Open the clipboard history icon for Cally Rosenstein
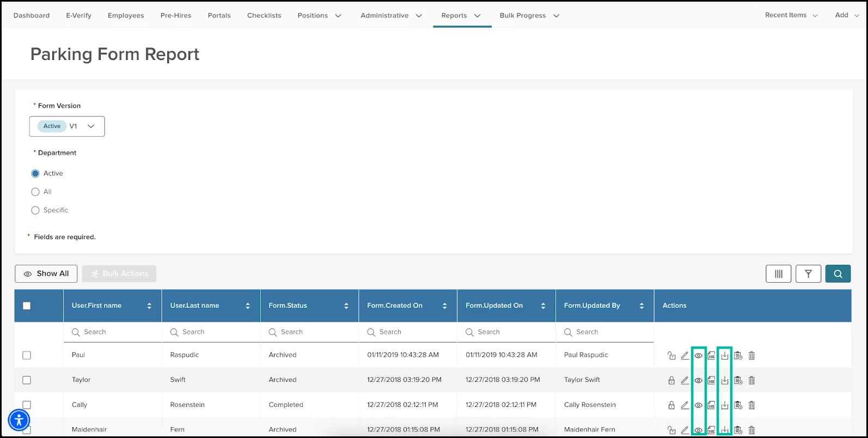This screenshot has height=438, width=868. coord(738,405)
